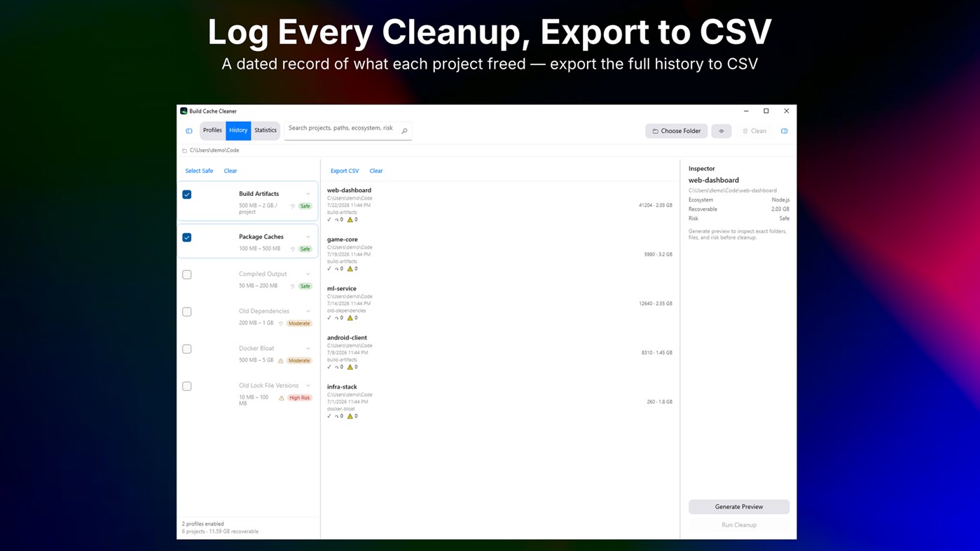Click the warning triangle in the Docker Bloat card

click(x=281, y=361)
